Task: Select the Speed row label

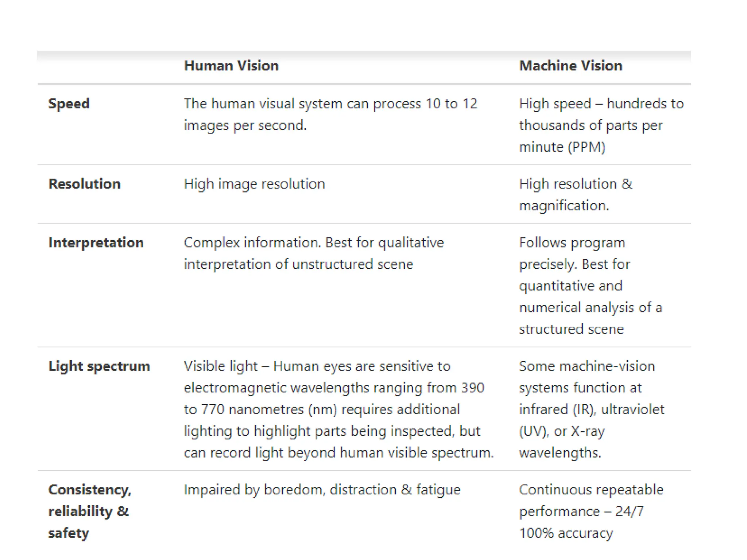Action: [x=69, y=104]
